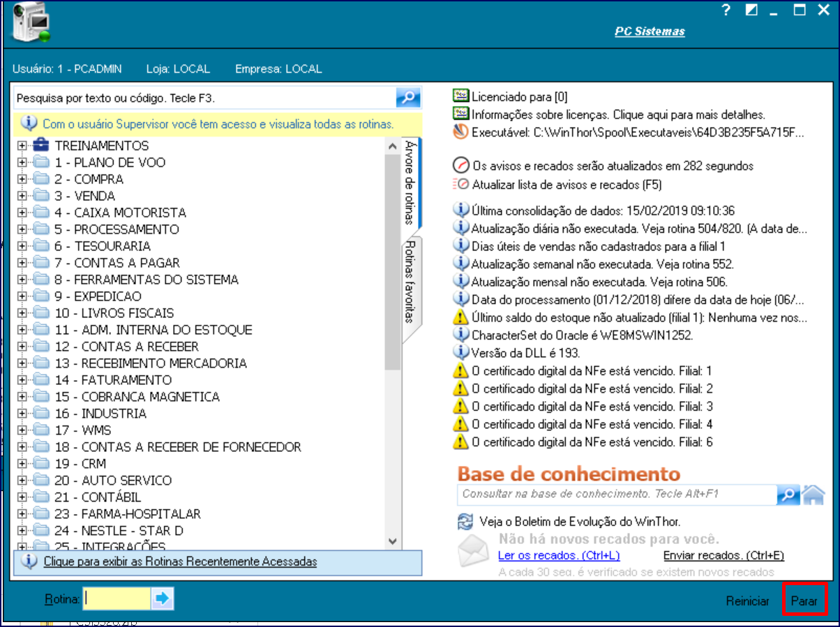Click Atualizar lista de avisos e recados (F5)
The width and height of the screenshot is (840, 627).
click(x=567, y=185)
